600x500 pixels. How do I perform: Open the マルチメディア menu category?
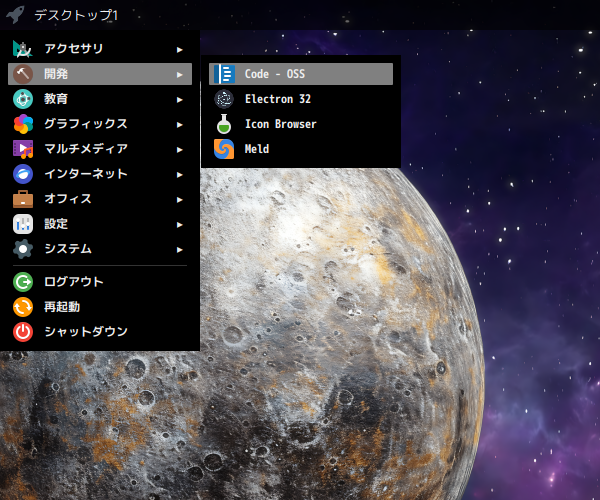pyautogui.click(x=100, y=149)
